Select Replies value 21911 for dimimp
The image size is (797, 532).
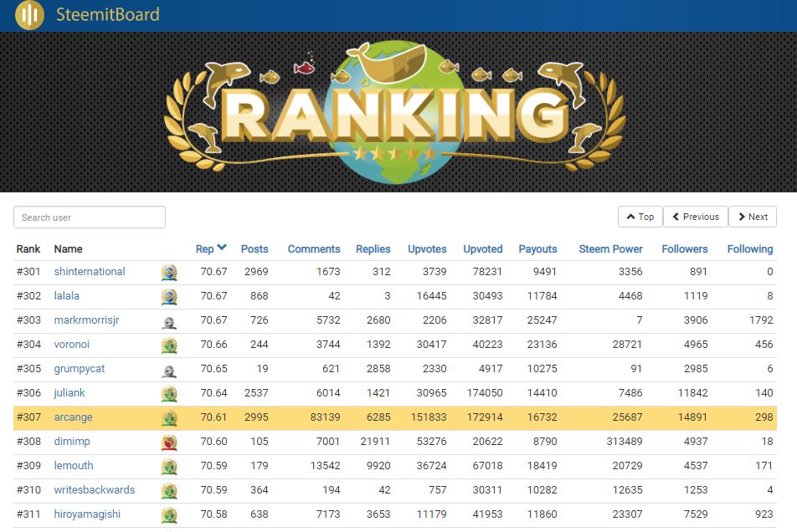click(375, 442)
